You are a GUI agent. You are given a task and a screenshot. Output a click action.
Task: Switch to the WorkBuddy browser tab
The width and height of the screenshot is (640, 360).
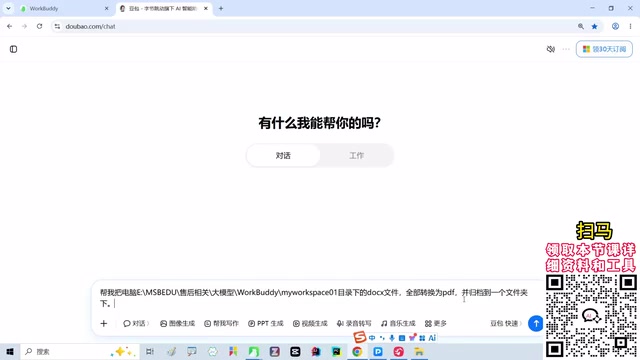tap(61, 8)
